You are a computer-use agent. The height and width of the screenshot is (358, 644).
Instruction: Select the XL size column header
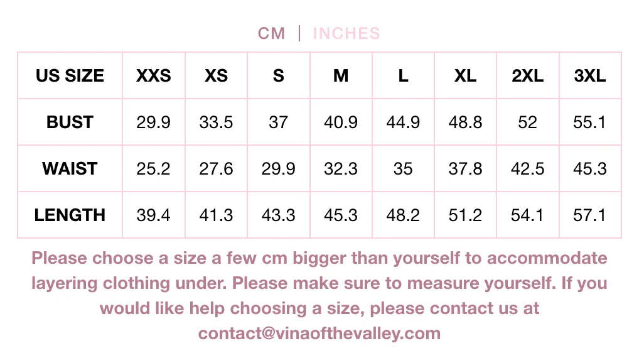click(x=465, y=75)
